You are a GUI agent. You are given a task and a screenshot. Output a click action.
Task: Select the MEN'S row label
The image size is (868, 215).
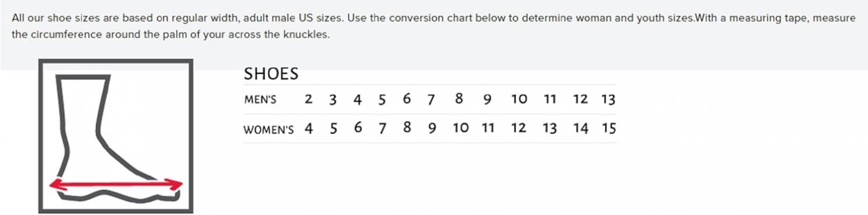click(260, 100)
